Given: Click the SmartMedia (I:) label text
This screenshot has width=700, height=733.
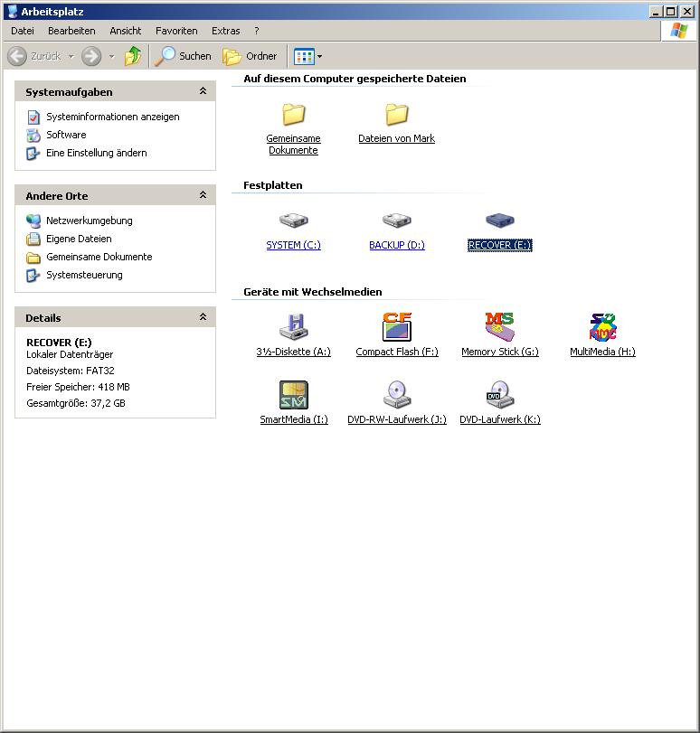Looking at the screenshot, I should 294,419.
